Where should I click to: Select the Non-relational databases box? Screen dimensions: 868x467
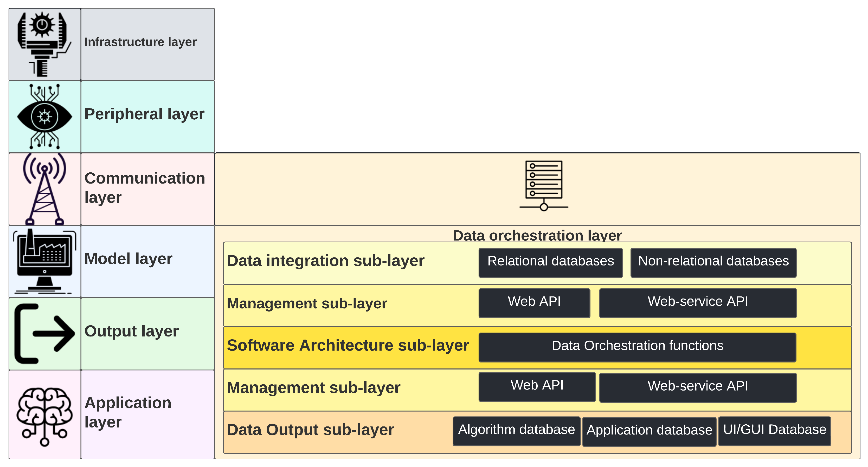click(x=713, y=262)
